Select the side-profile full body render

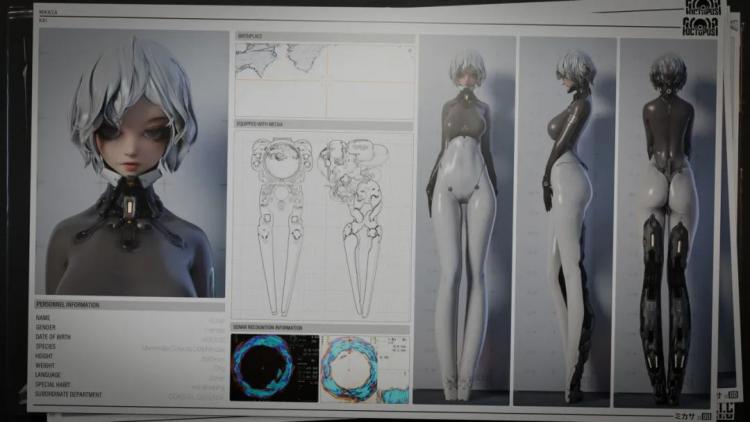[566, 221]
